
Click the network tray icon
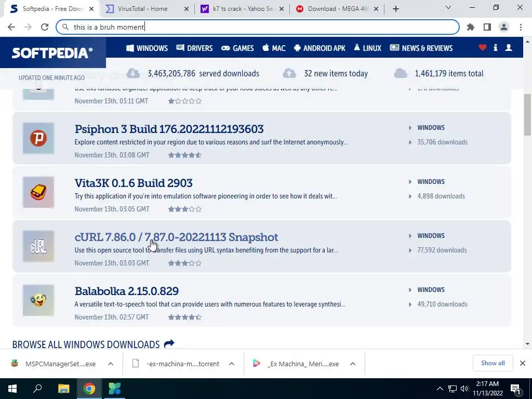[453, 389]
